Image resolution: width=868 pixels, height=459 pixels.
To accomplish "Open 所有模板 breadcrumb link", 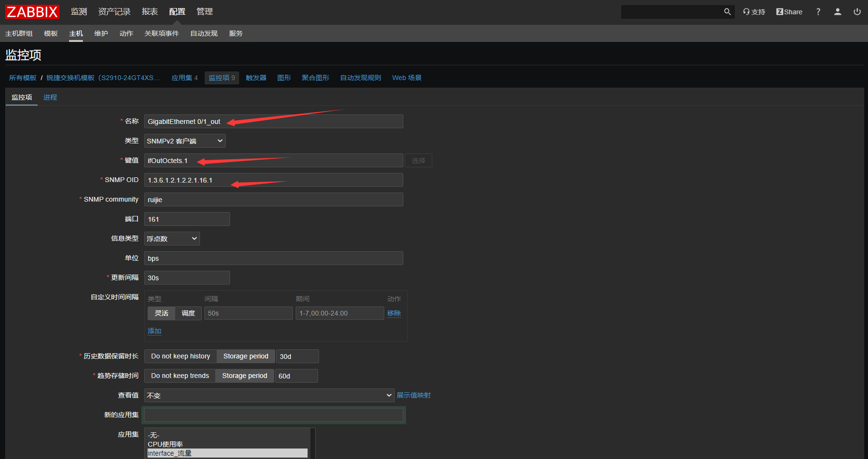I will 23,78.
